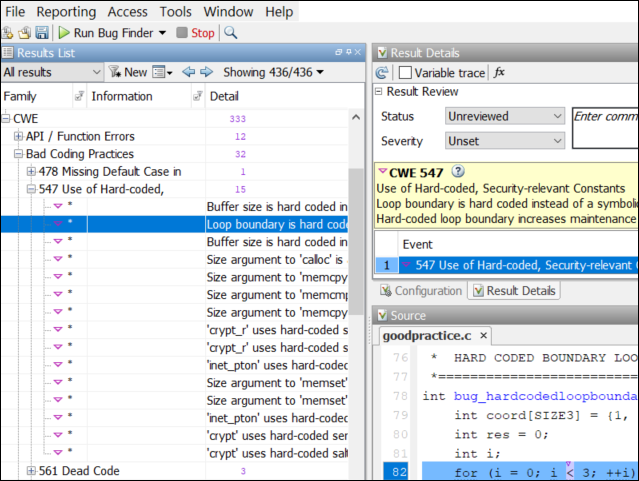Viewport: 639px width, 481px height.
Task: Click the Result Details panel header icon
Action: tap(382, 53)
